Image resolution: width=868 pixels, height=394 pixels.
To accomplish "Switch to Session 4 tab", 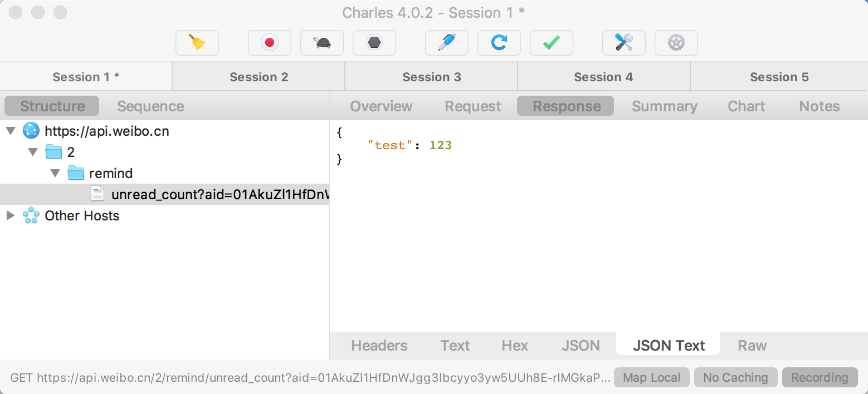I will click(604, 77).
